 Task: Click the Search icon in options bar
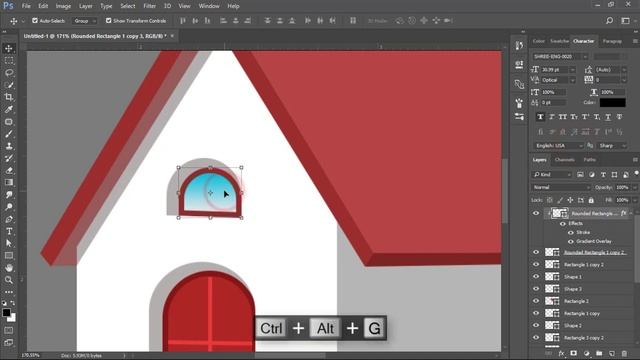tap(609, 20)
